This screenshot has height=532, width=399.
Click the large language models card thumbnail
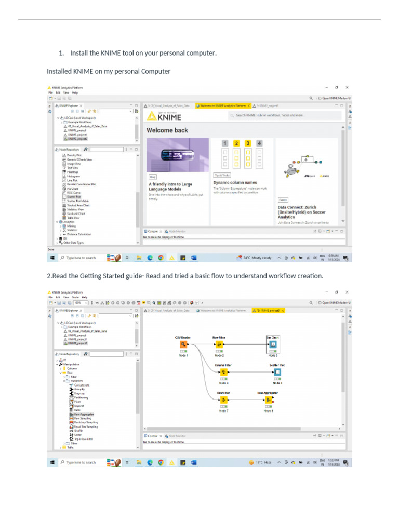click(178, 155)
